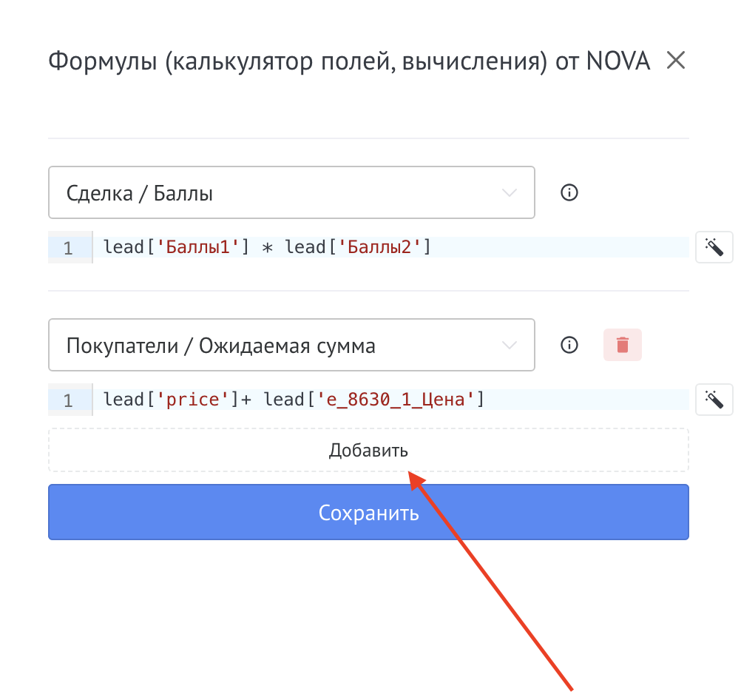Click inside the Баллы formula editor line
The image size is (741, 700).
(x=555, y=247)
